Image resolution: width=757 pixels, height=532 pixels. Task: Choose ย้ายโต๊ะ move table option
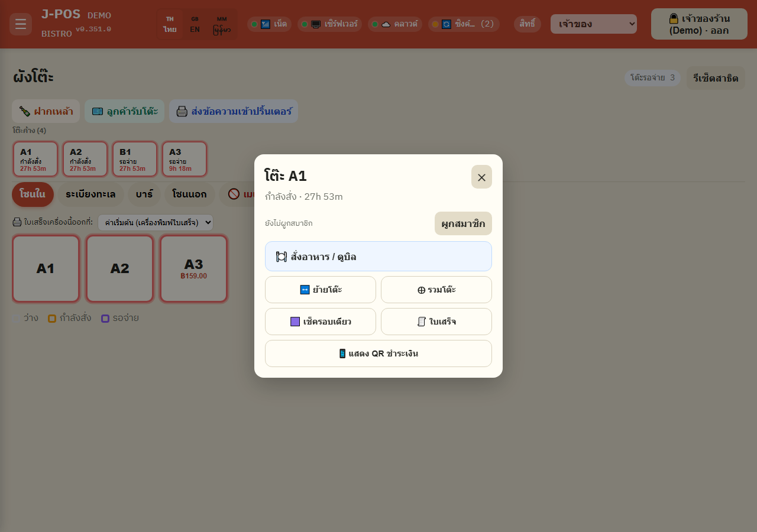pos(321,290)
